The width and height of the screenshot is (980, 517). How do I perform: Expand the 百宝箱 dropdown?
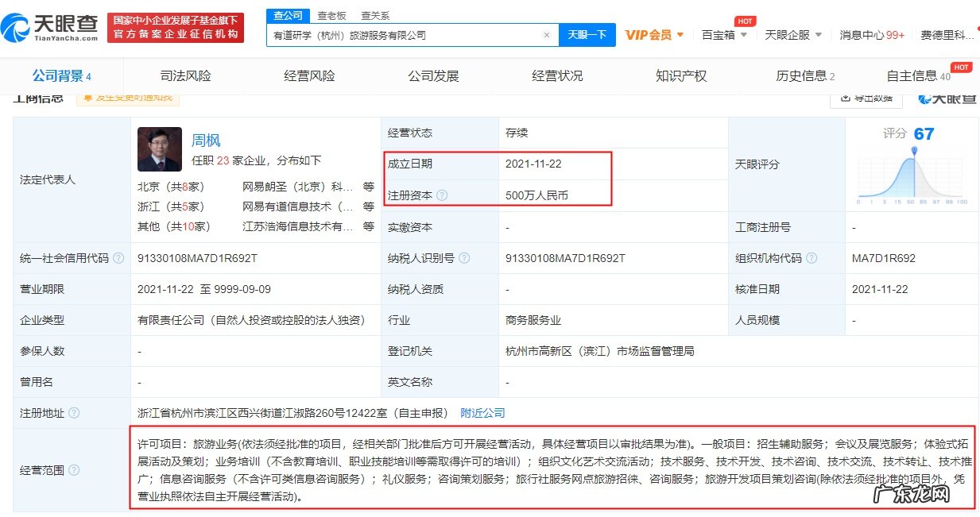pyautogui.click(x=722, y=35)
